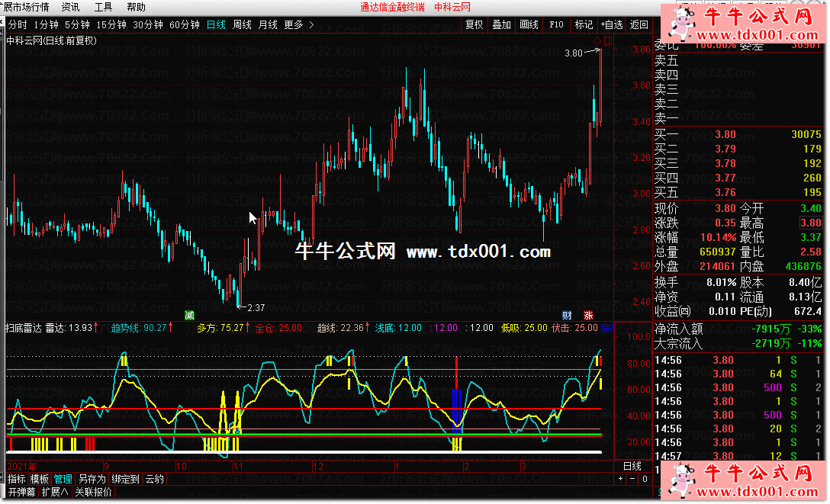The height and width of the screenshot is (504, 830).
Task: Toggle the 叠加 overlay option
Action: (501, 24)
